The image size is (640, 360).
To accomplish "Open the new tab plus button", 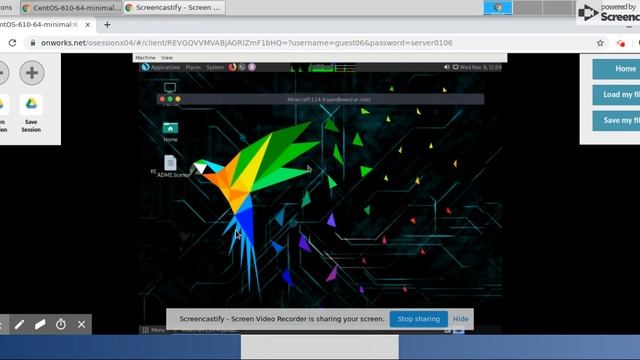I will click(107, 25).
